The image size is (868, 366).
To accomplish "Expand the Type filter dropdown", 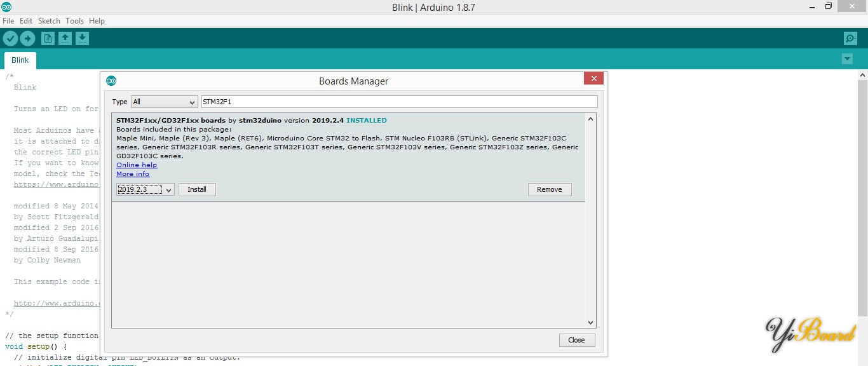I will tap(165, 102).
